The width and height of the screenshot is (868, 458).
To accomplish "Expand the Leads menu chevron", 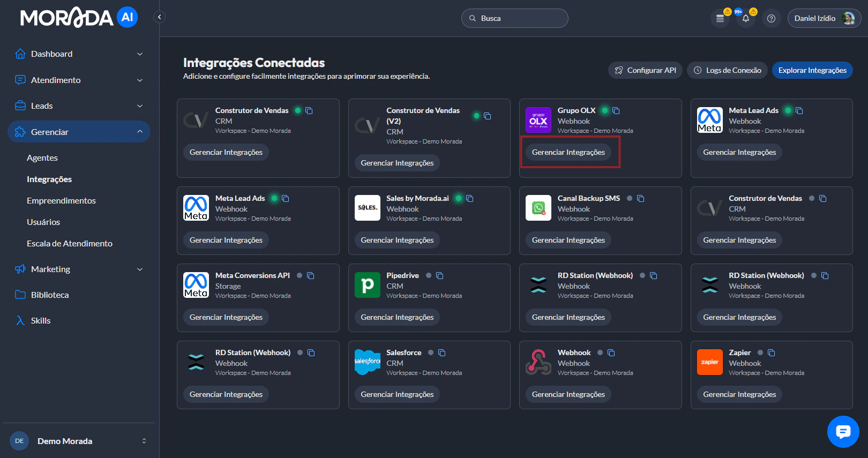I will (140, 106).
